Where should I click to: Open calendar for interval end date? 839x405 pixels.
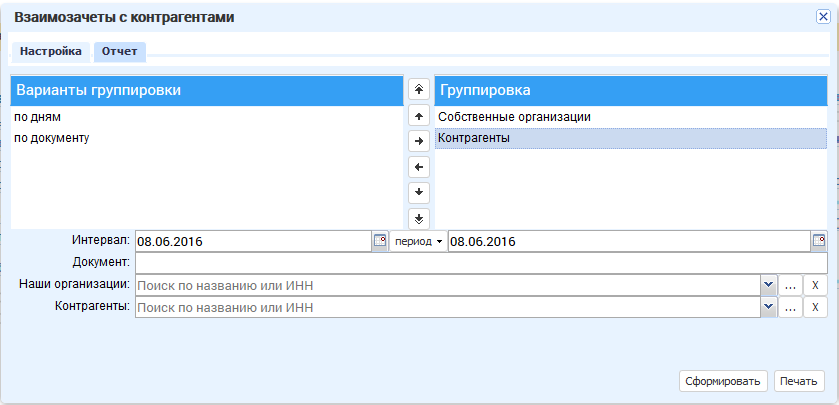tap(819, 241)
